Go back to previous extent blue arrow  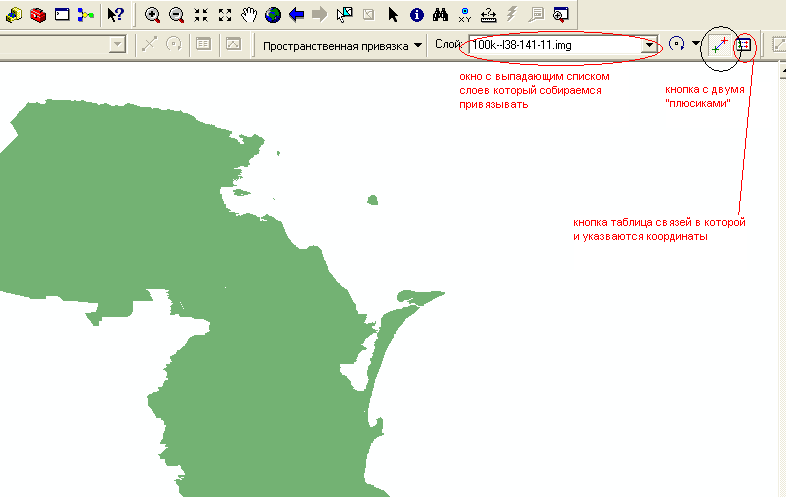point(297,15)
